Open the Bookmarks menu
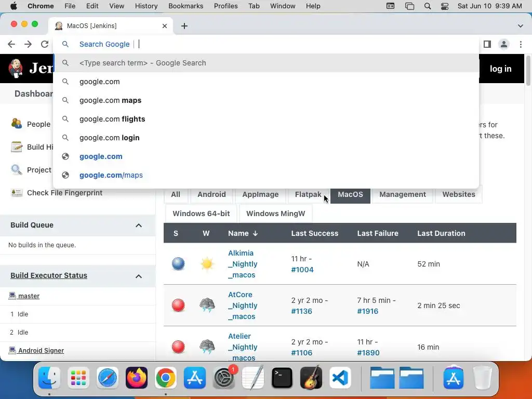This screenshot has width=532, height=399. click(x=185, y=6)
